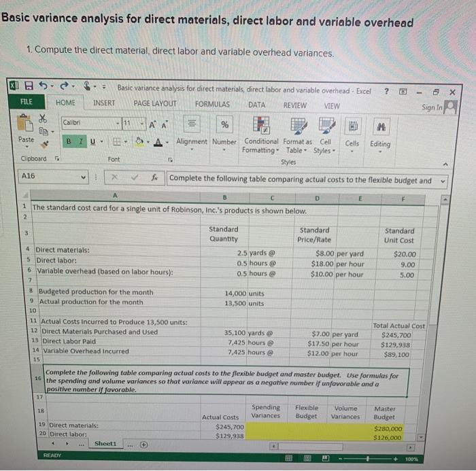This screenshot has height=471, width=476.
Task: Click the Decrease Font Size icon
Action: tap(165, 125)
